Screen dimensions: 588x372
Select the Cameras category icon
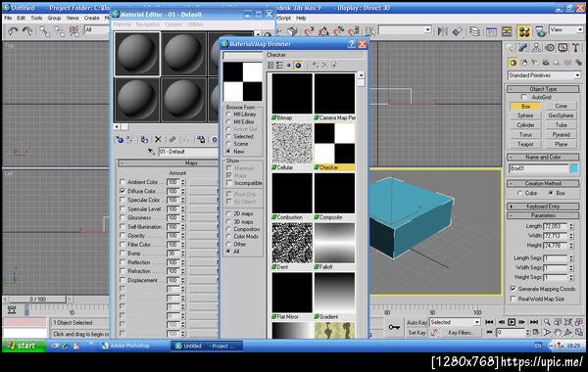tap(546, 63)
